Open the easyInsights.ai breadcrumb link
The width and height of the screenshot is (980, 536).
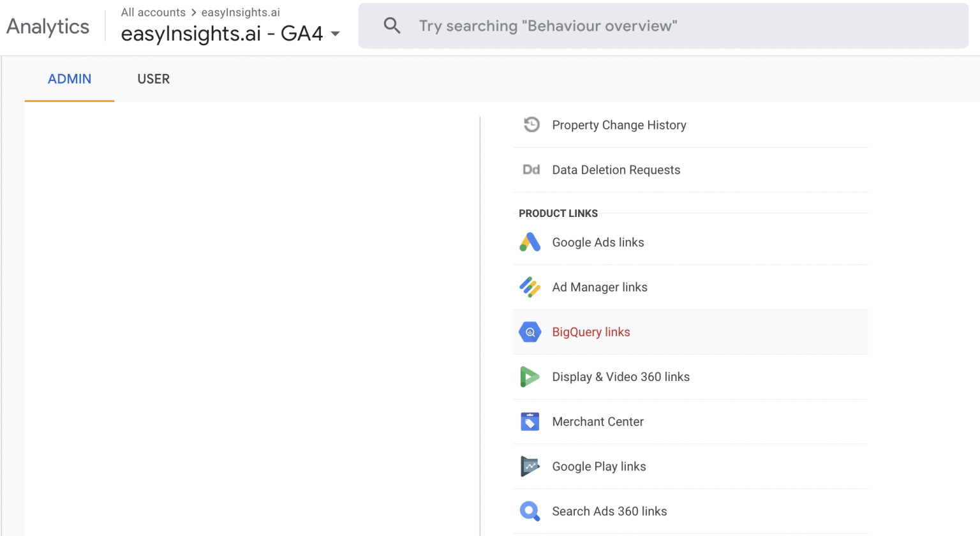point(241,12)
